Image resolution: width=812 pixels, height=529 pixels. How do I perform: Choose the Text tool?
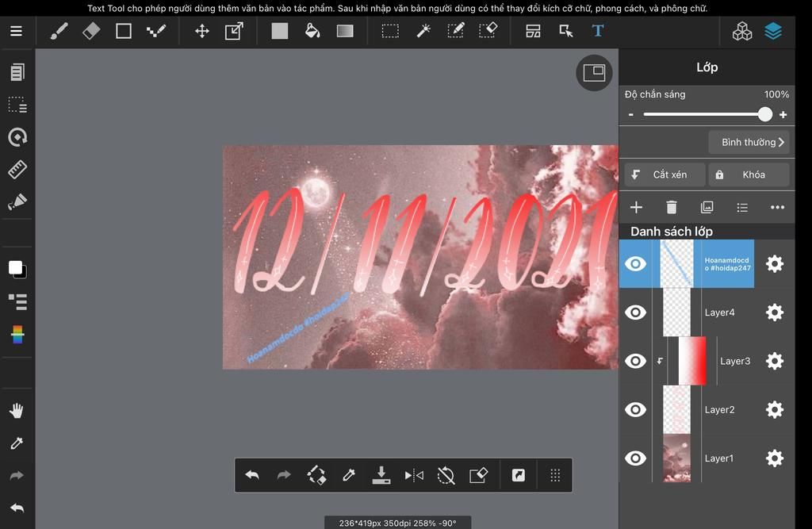598,31
